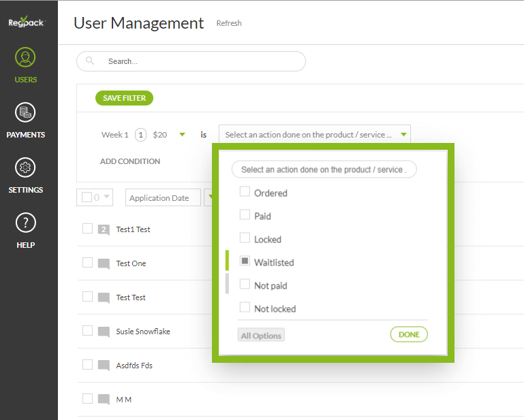The image size is (524, 420).
Task: Click the Refresh link
Action: (x=229, y=23)
